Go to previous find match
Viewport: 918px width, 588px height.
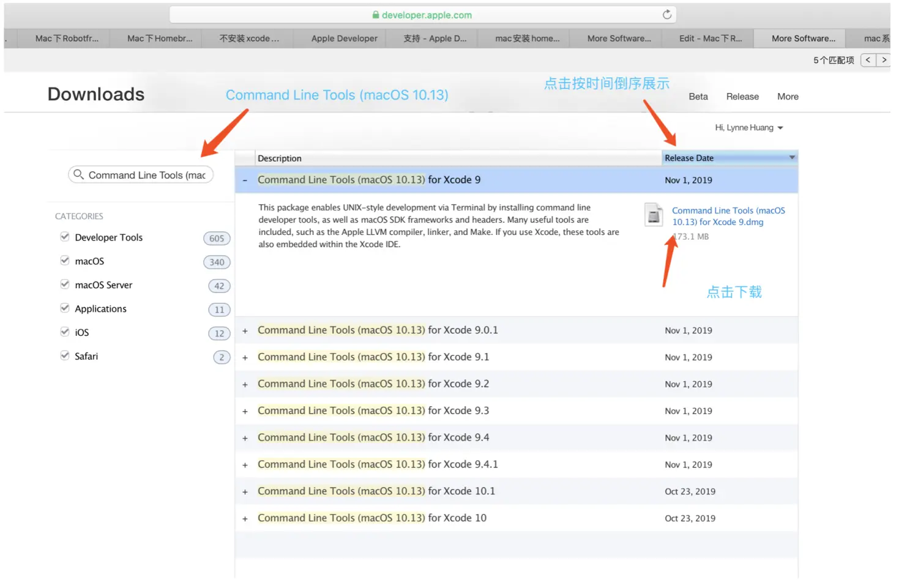click(x=868, y=60)
